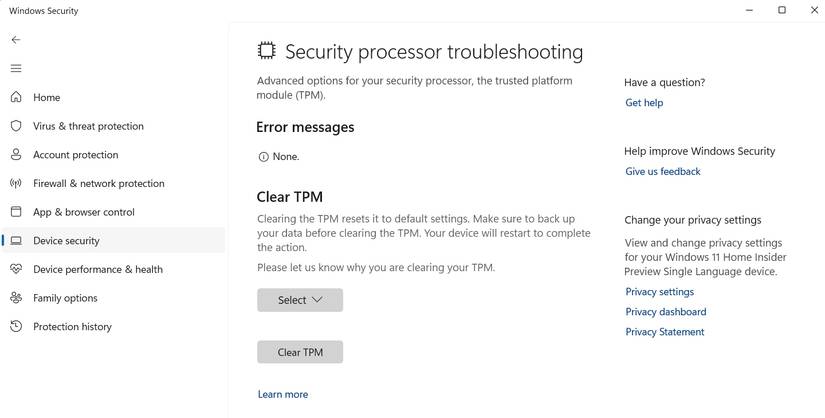
Task: Go to Device security page
Action: pos(66,241)
